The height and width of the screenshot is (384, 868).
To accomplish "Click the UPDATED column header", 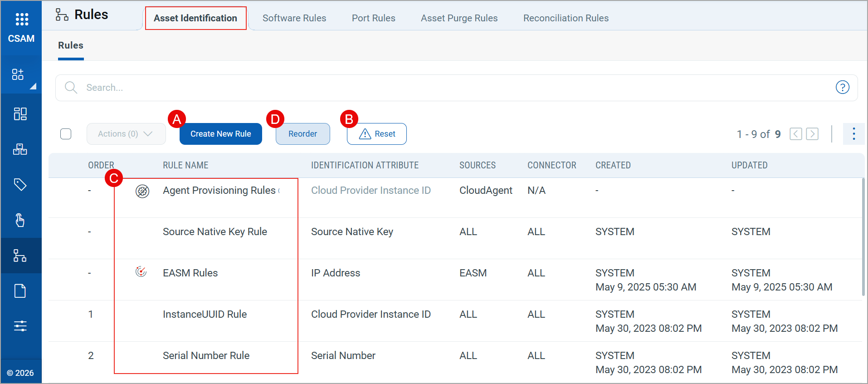I will (750, 165).
